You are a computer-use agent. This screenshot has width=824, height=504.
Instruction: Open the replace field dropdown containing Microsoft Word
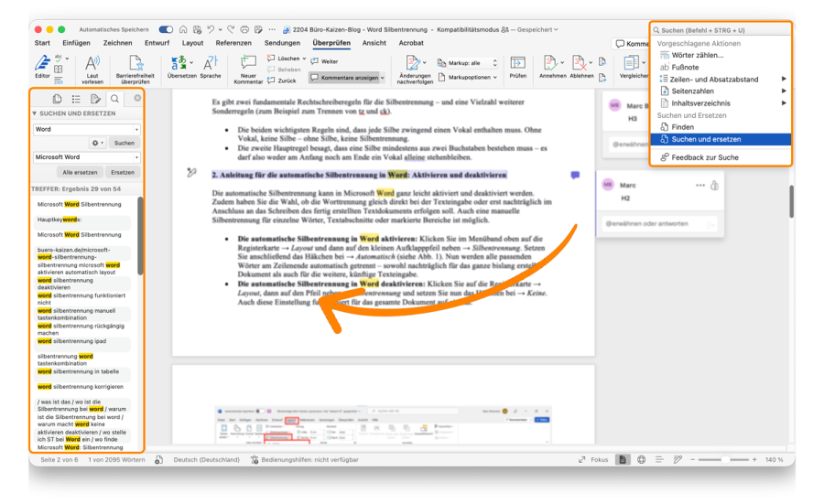[x=136, y=157]
